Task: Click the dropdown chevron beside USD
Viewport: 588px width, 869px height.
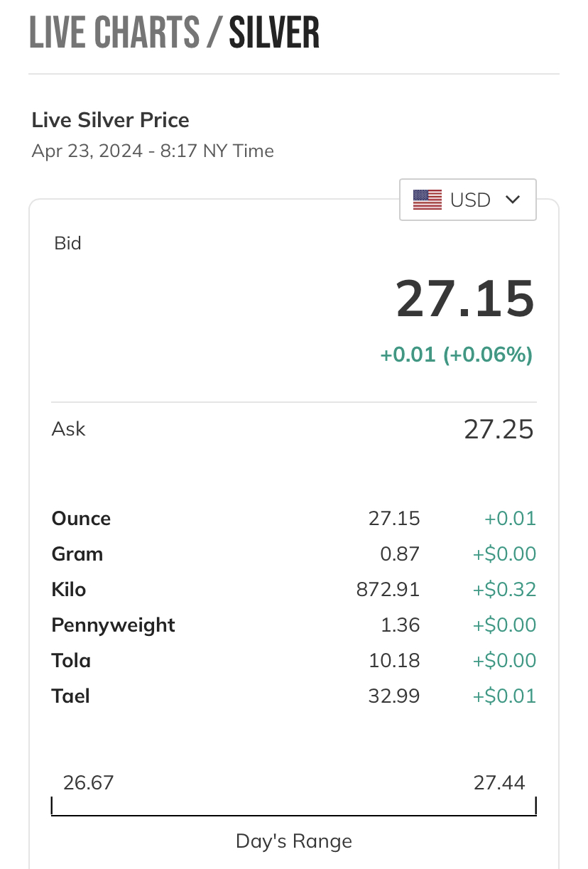Action: [x=513, y=200]
